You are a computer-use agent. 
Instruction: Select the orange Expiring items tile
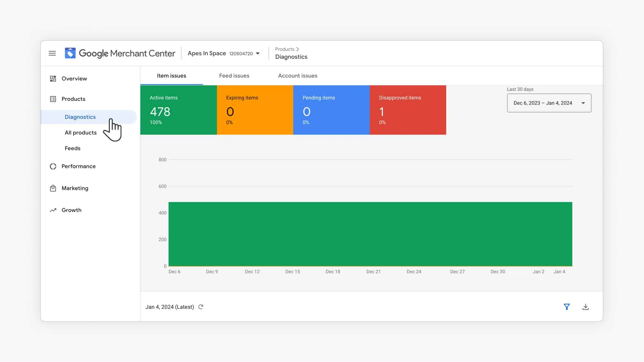255,110
